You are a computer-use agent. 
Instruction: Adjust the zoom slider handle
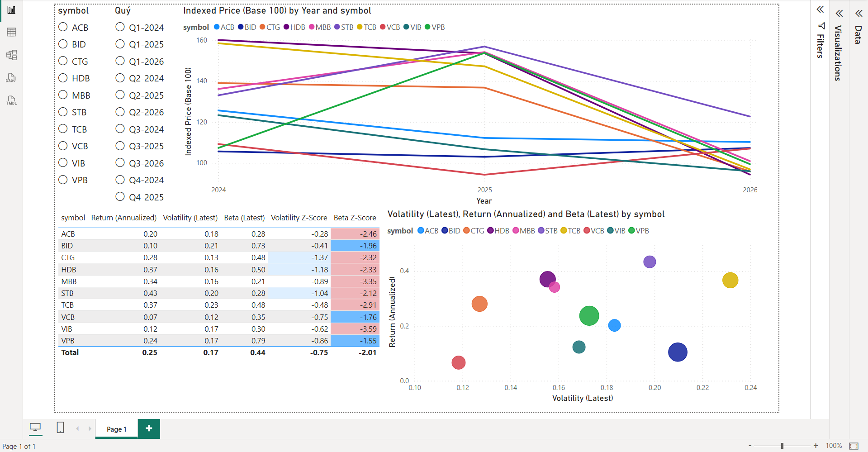coord(782,446)
